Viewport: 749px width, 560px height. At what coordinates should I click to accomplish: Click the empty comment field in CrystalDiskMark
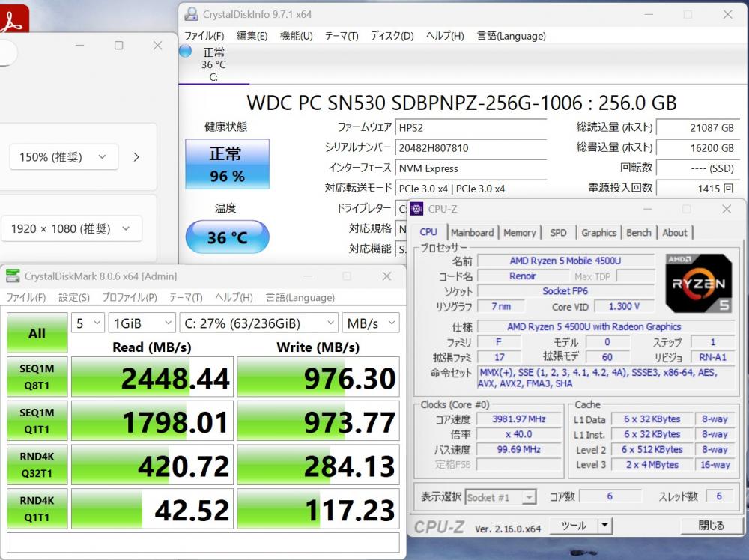203,542
